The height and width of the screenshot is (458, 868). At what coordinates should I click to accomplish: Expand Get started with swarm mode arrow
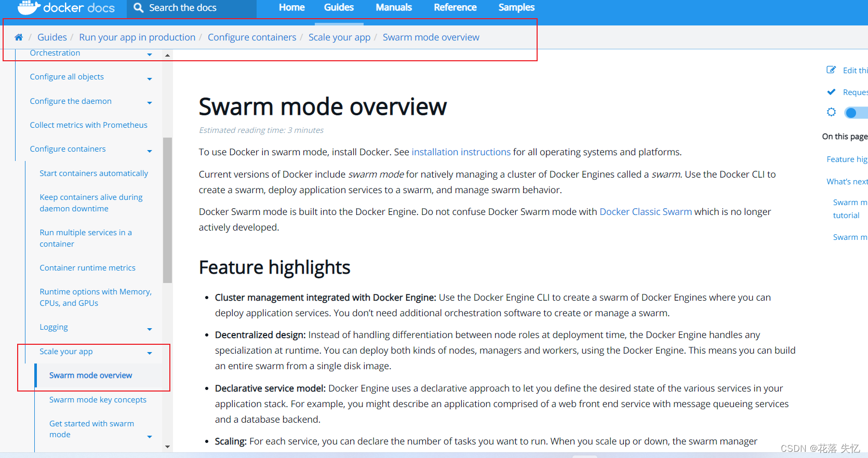pos(150,437)
